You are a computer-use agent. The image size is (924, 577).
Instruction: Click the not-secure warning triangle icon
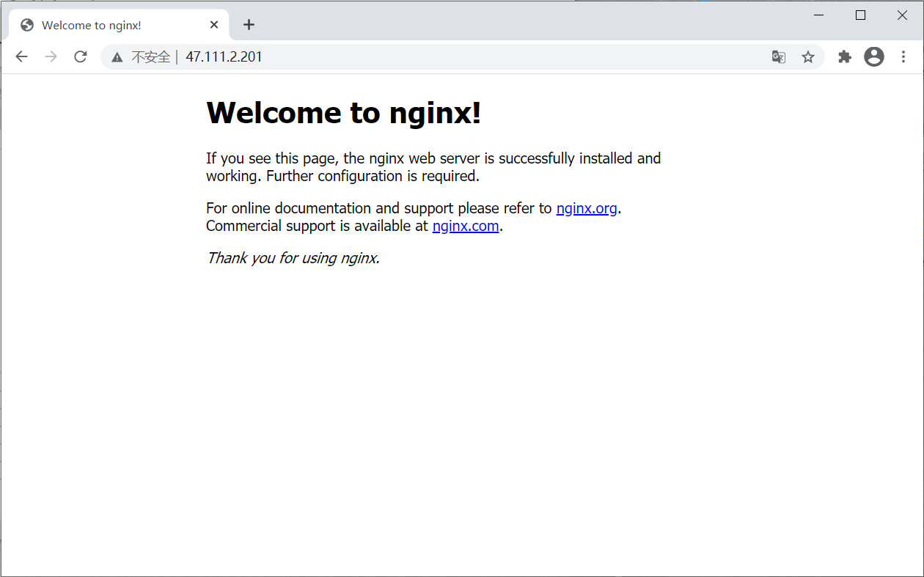117,57
